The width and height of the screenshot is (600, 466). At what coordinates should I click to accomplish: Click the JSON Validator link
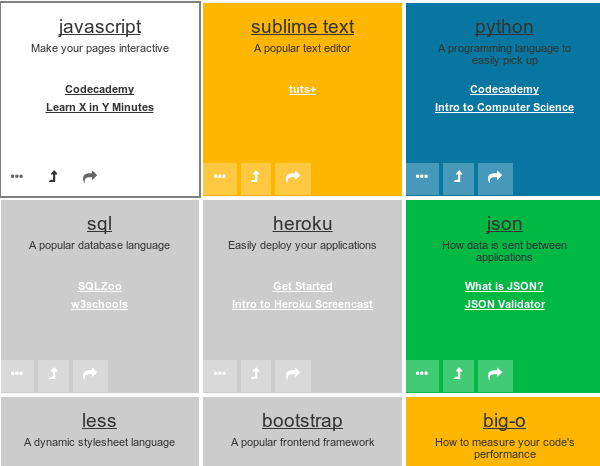[x=505, y=304]
